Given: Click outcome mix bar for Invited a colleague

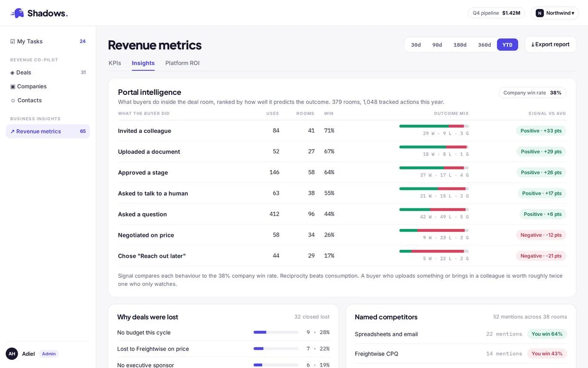Looking at the screenshot, I should [434, 126].
